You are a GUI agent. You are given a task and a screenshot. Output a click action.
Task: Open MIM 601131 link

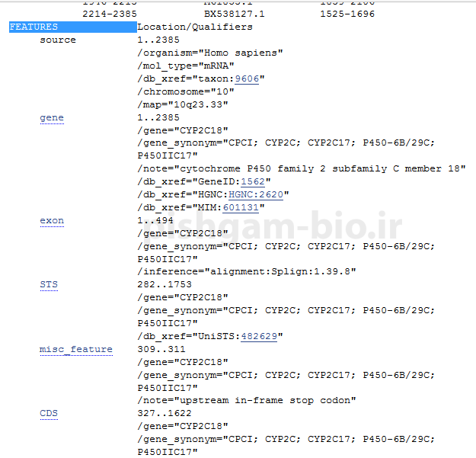(241, 207)
